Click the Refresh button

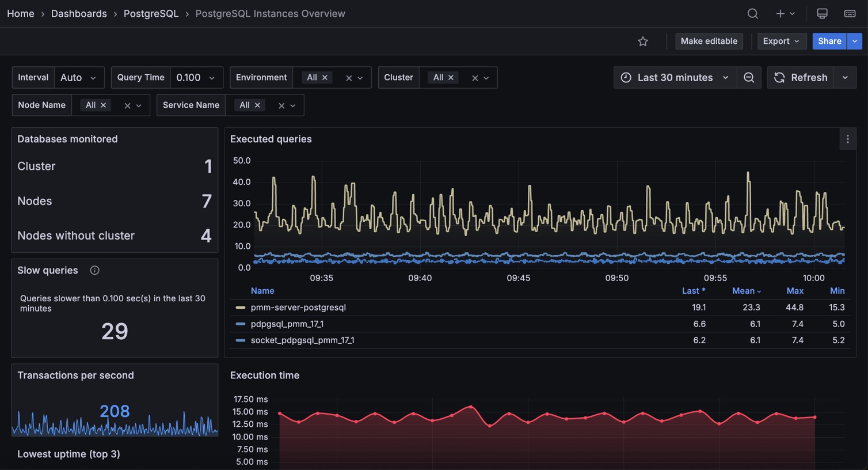coord(801,78)
